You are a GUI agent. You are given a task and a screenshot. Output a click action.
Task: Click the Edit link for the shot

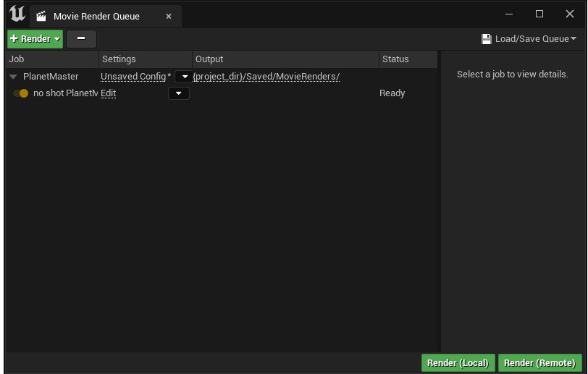tap(108, 93)
